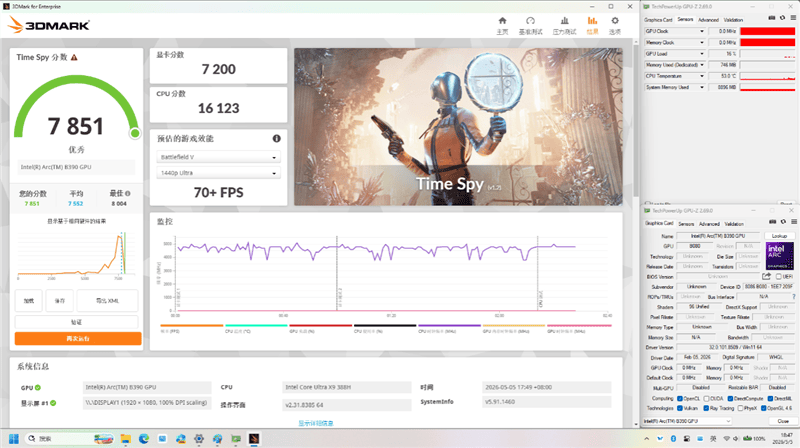Click the Close button in GPU-Z
Viewport: 800px width, 448px height.
[783, 421]
